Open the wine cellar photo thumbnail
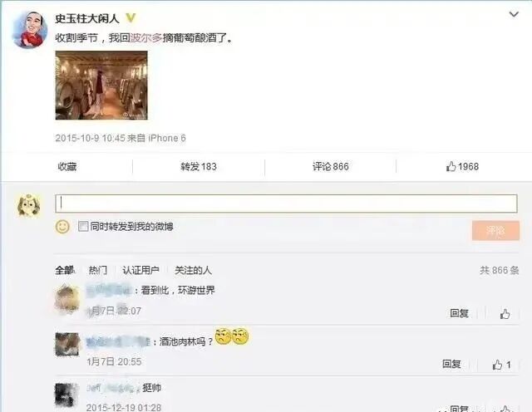Image resolution: width=532 pixels, height=412 pixels. tap(101, 85)
